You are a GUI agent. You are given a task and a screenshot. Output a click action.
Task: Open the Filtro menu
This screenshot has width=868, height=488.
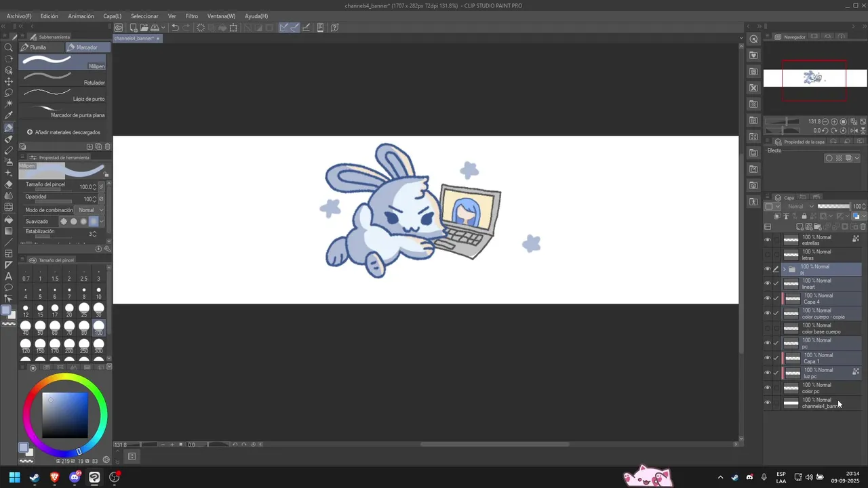192,16
